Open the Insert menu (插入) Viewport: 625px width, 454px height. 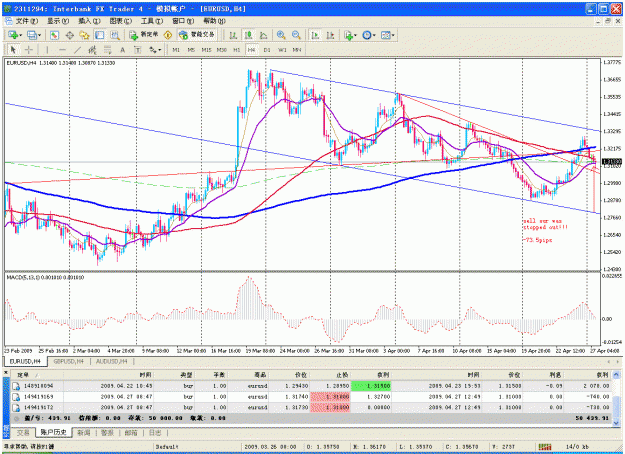click(89, 21)
